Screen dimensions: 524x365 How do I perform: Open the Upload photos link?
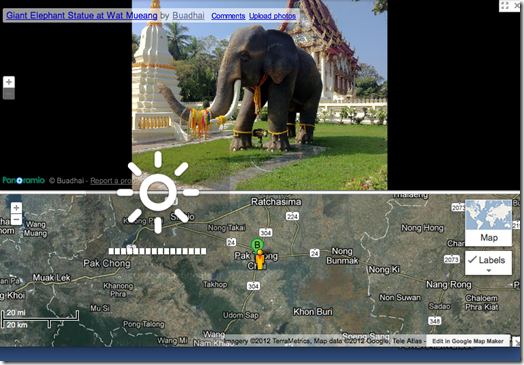click(x=272, y=16)
